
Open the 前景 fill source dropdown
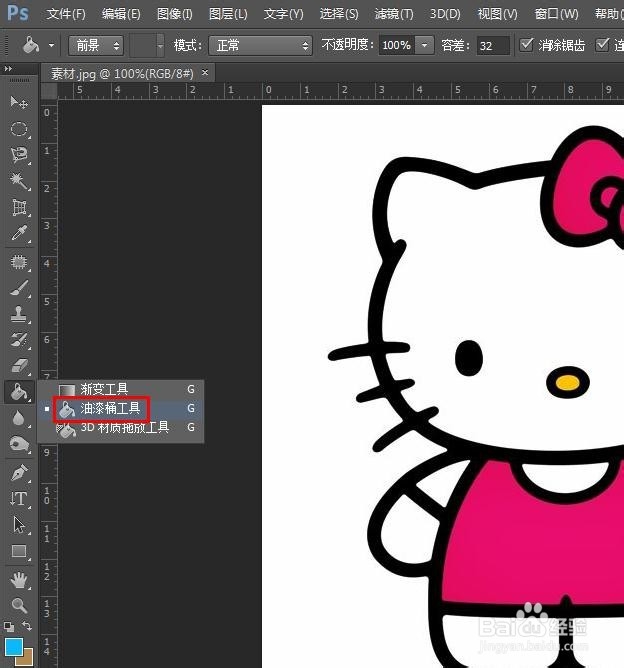[x=96, y=45]
